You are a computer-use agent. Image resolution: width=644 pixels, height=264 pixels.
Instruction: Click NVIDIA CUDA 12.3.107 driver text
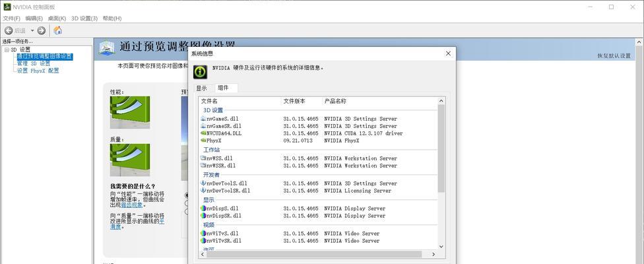coord(364,133)
